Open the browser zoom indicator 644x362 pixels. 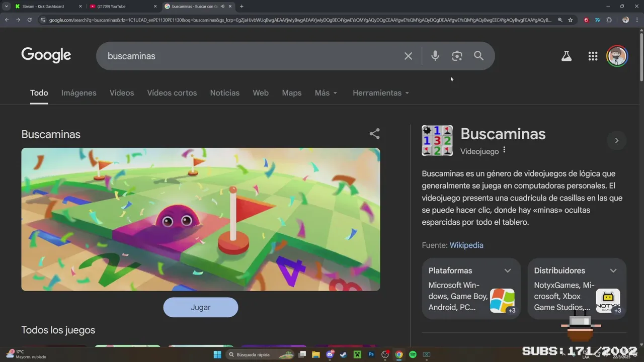click(560, 20)
